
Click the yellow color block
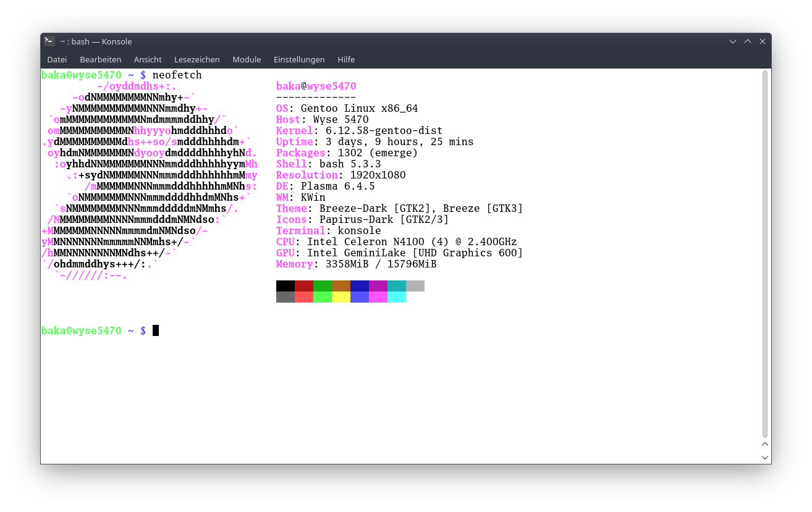tap(341, 297)
